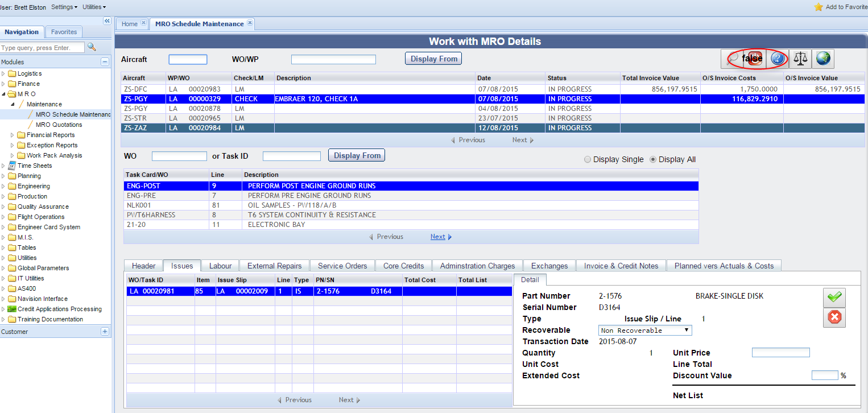This screenshot has width=868, height=413.
Task: Expand the Finance tree node arrow
Action: (x=3, y=84)
